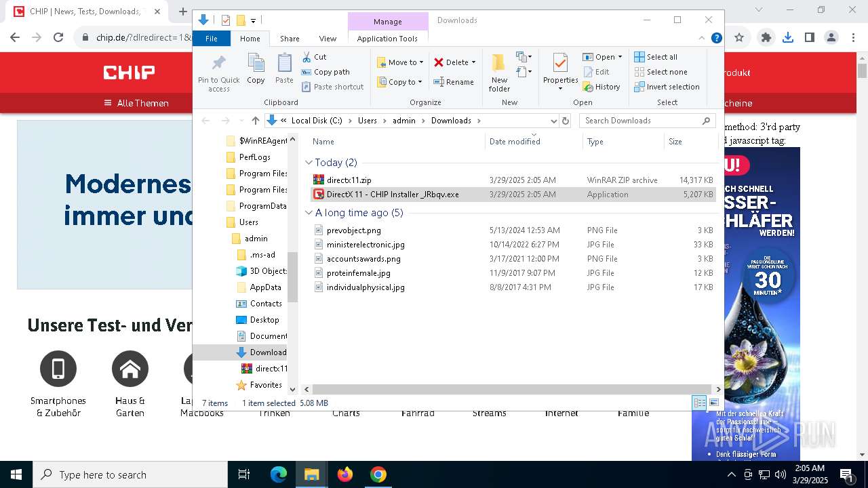Click Users in address breadcrumb
This screenshot has height=488, width=868.
pyautogui.click(x=368, y=121)
